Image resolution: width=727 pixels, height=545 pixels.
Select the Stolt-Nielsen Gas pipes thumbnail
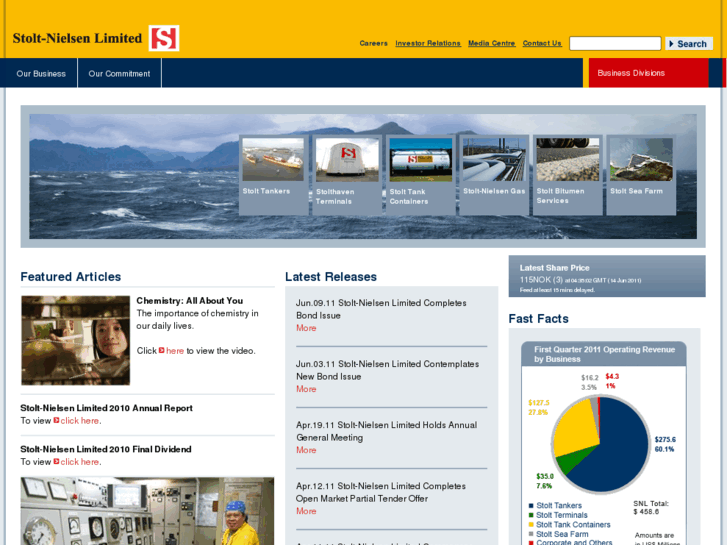click(494, 159)
